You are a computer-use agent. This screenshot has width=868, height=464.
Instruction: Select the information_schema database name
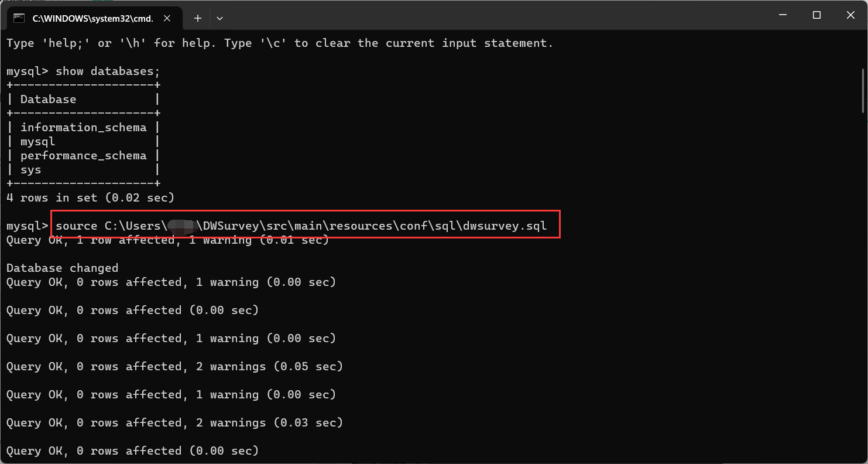(84, 127)
